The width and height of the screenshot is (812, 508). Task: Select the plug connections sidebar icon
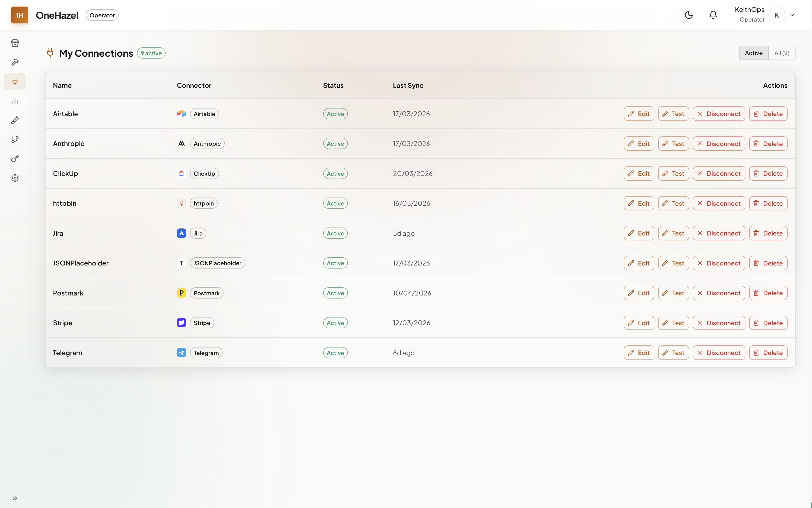click(x=15, y=81)
